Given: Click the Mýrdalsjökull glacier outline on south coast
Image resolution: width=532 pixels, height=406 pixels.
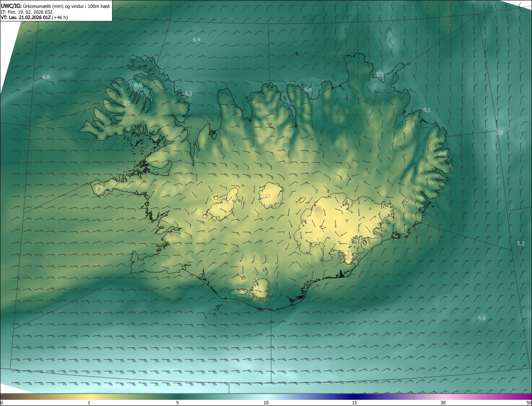Looking at the screenshot, I should [261, 289].
